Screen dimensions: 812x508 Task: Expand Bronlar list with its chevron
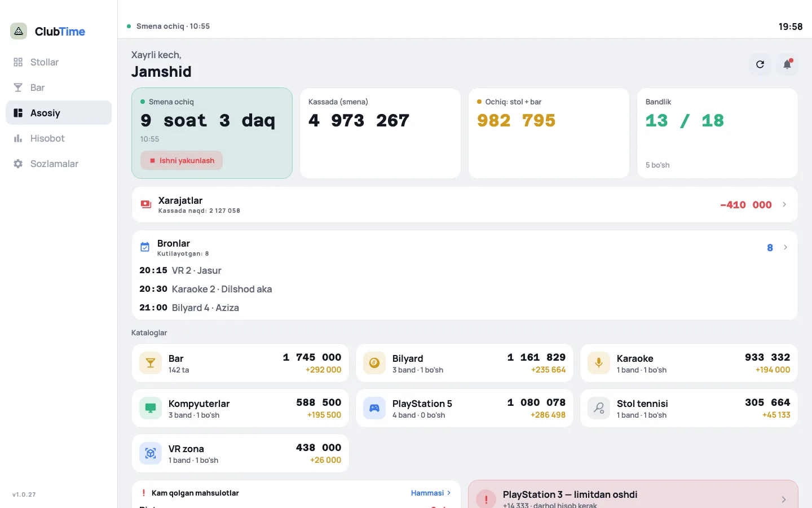click(785, 247)
